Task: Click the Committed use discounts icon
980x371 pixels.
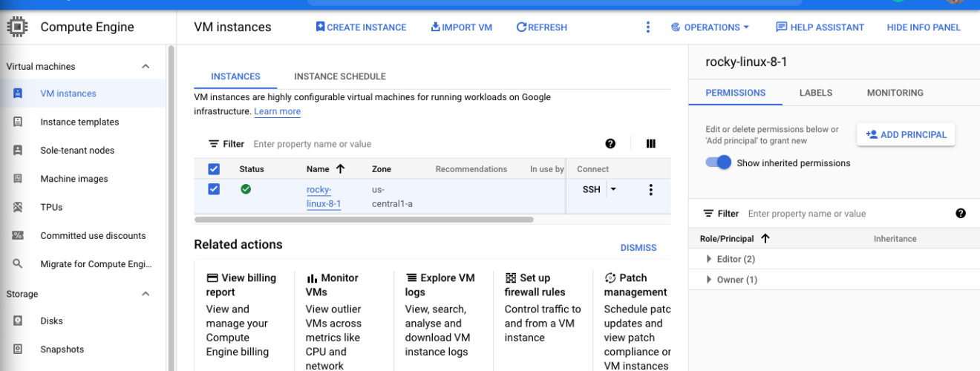Action: [18, 235]
